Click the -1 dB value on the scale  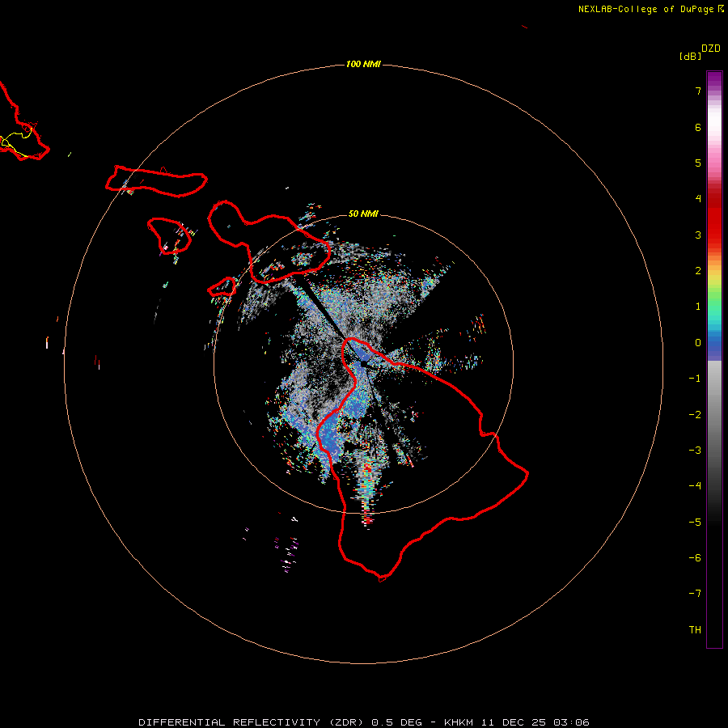point(695,379)
